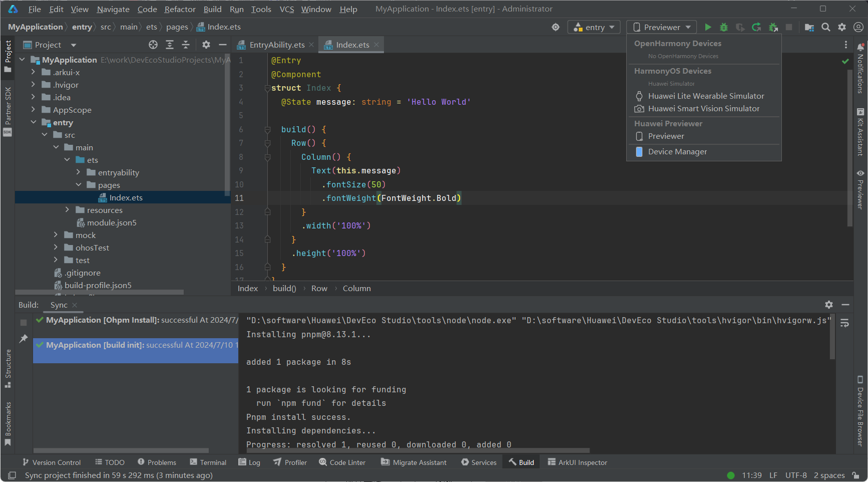
Task: Expand the resources folder
Action: (x=67, y=210)
